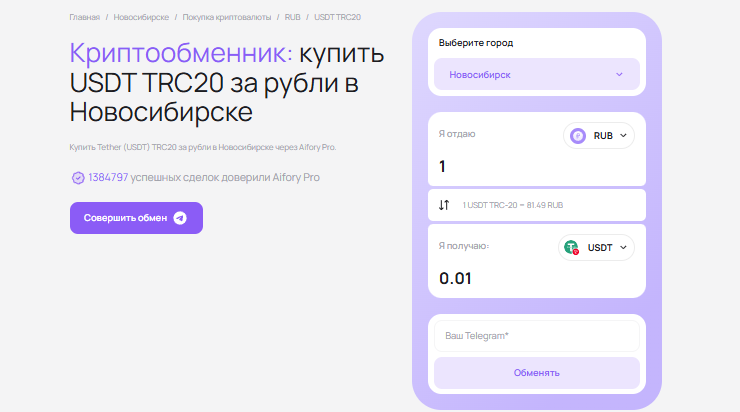This screenshot has height=412, width=740.
Task: Click the Выберите город label
Action: click(476, 43)
